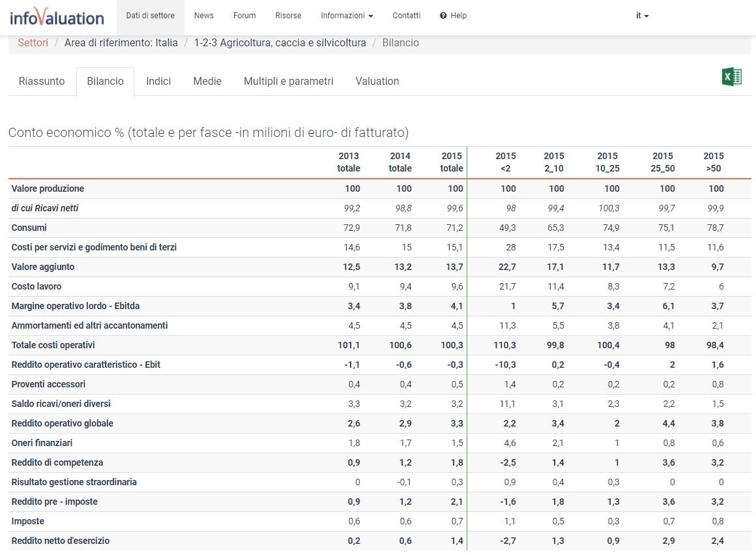The image size is (756, 555).
Task: Select 'Risultato gestione straordinaria' row label
Action: [x=74, y=482]
